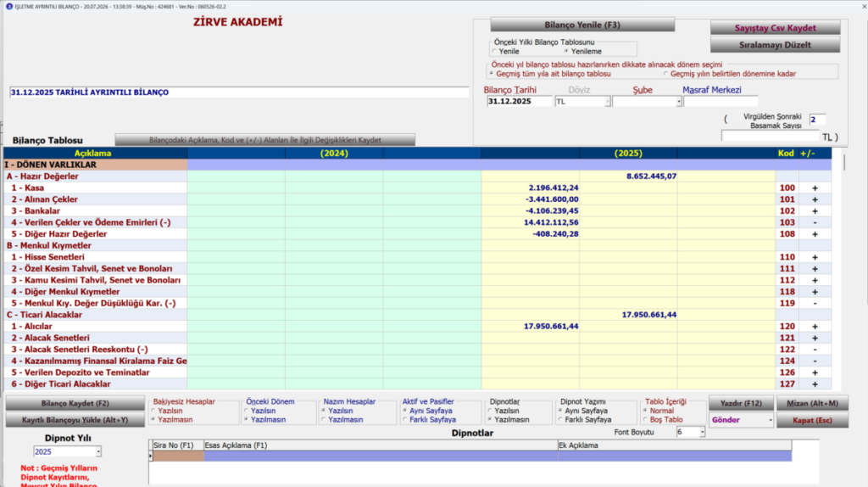Image resolution: width=868 pixels, height=487 pixels.
Task: Print with Yazdır (F12) button
Action: pyautogui.click(x=741, y=403)
